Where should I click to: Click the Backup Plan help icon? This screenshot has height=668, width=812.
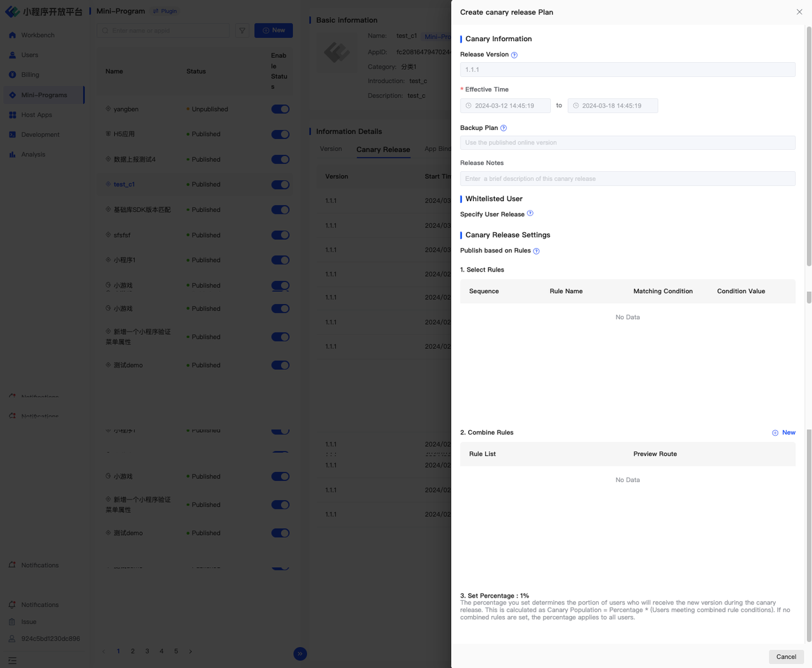[504, 128]
